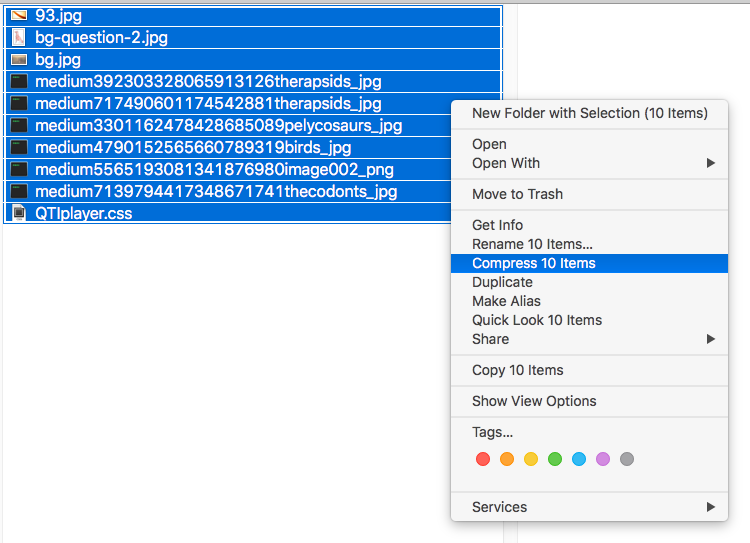
Task: Select the bg-question-2.jpg file name
Action: click(101, 38)
